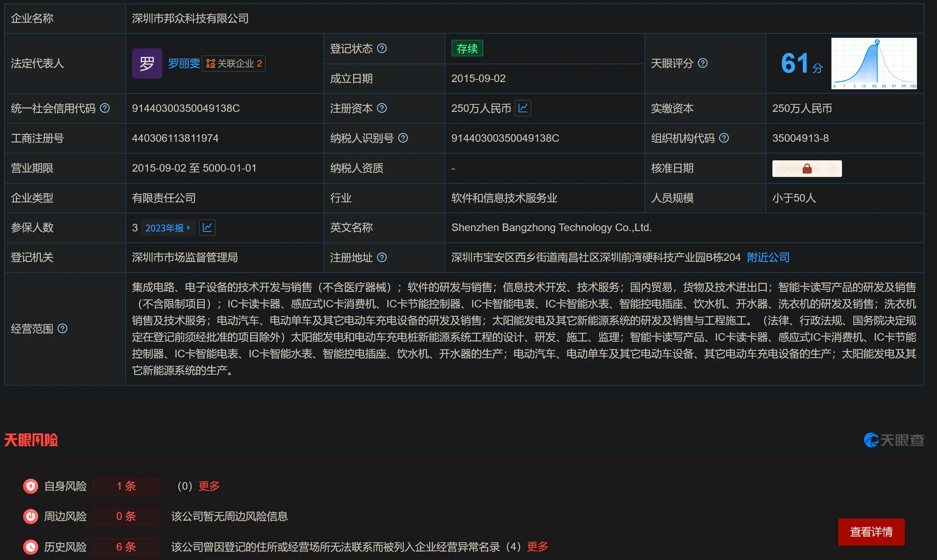
Task: Click locked 核准日期 field
Action: (807, 168)
